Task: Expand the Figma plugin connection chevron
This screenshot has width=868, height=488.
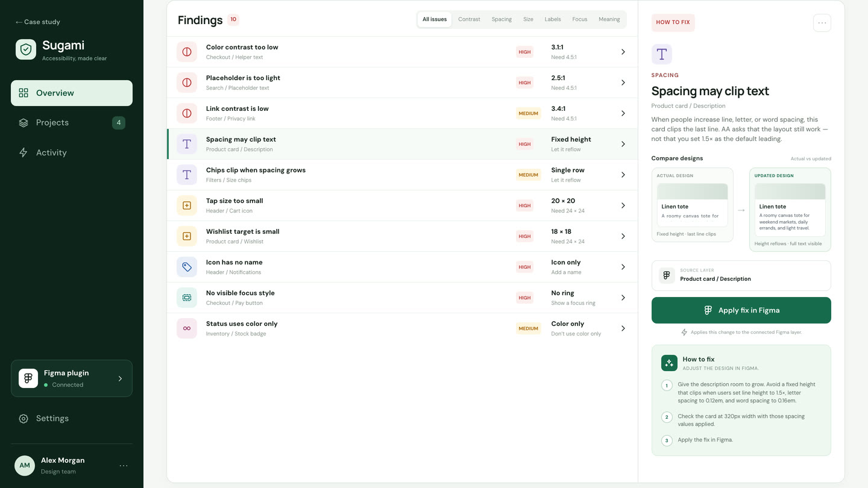Action: 120,379
